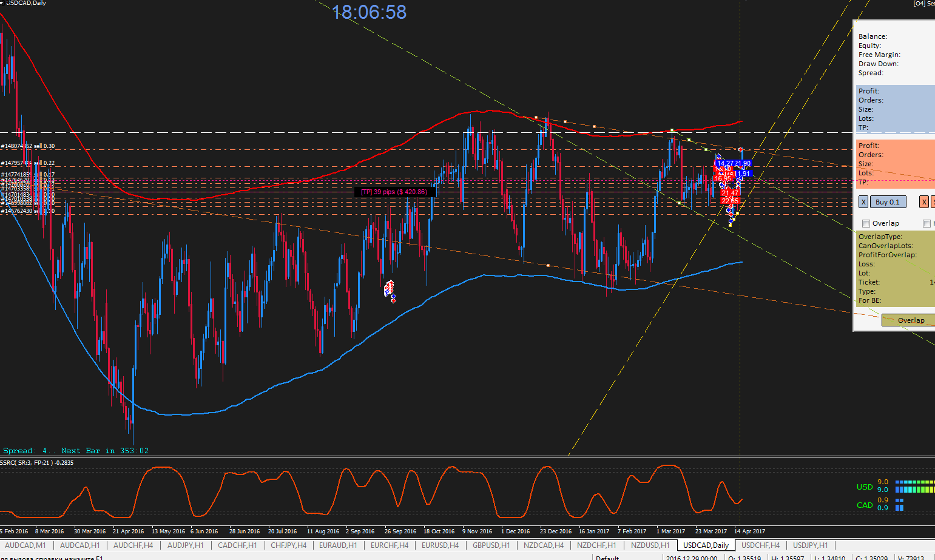The image size is (935, 560).
Task: Click the green USD strength label
Action: [x=865, y=487]
